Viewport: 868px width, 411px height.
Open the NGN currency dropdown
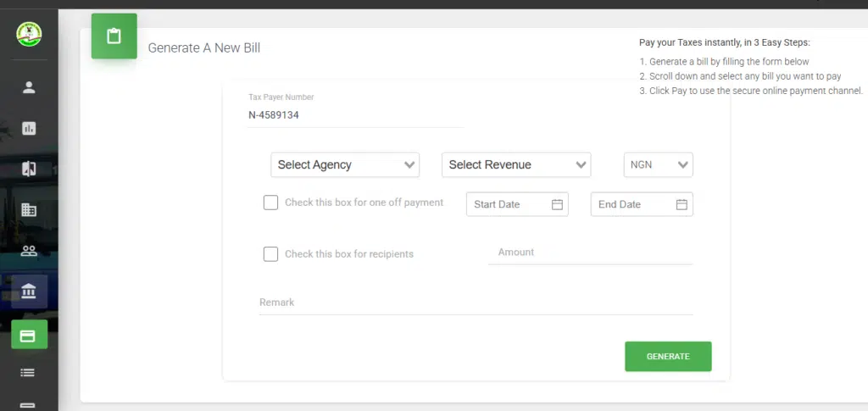point(658,165)
